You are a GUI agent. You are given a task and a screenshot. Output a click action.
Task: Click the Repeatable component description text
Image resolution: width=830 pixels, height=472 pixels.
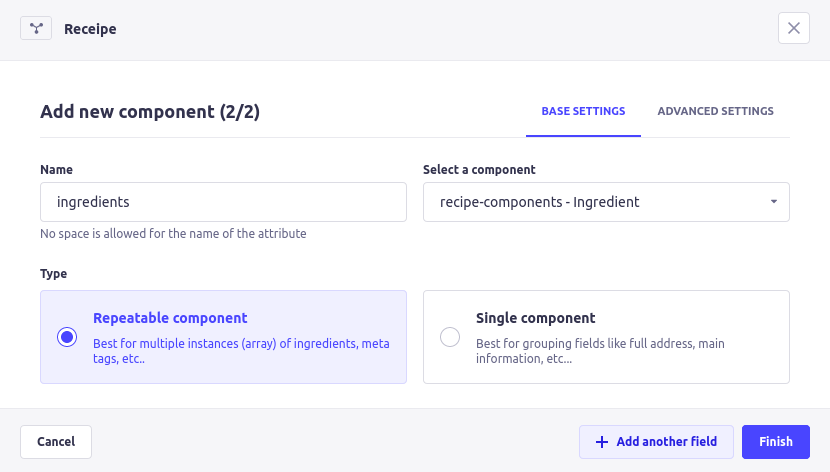[240, 351]
